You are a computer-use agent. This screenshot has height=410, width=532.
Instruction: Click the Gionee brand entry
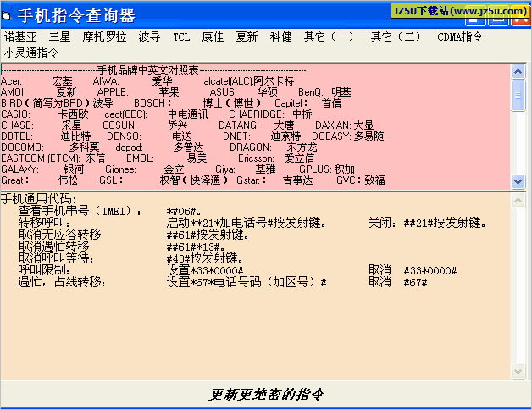145,169
